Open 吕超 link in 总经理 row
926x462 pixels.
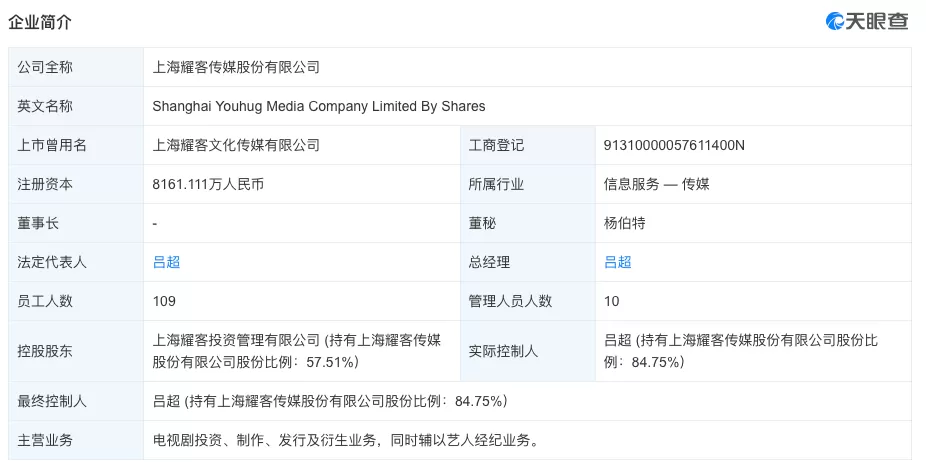[618, 262]
